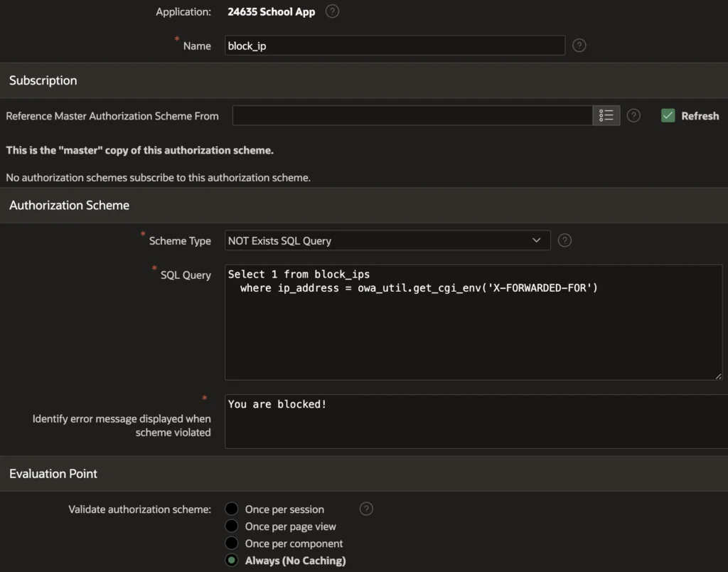This screenshot has width=728, height=572.
Task: Click 'No authorization schemes subscribe' text
Action: (x=159, y=177)
